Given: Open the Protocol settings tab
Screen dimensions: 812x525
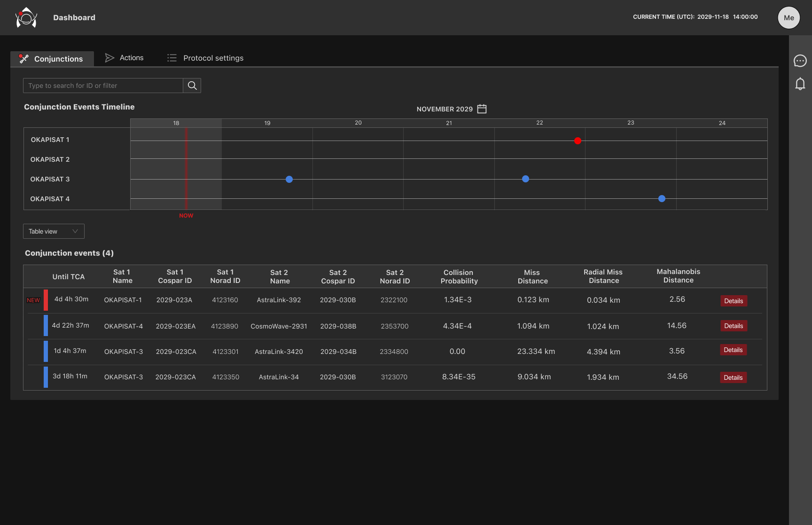Looking at the screenshot, I should pos(213,58).
